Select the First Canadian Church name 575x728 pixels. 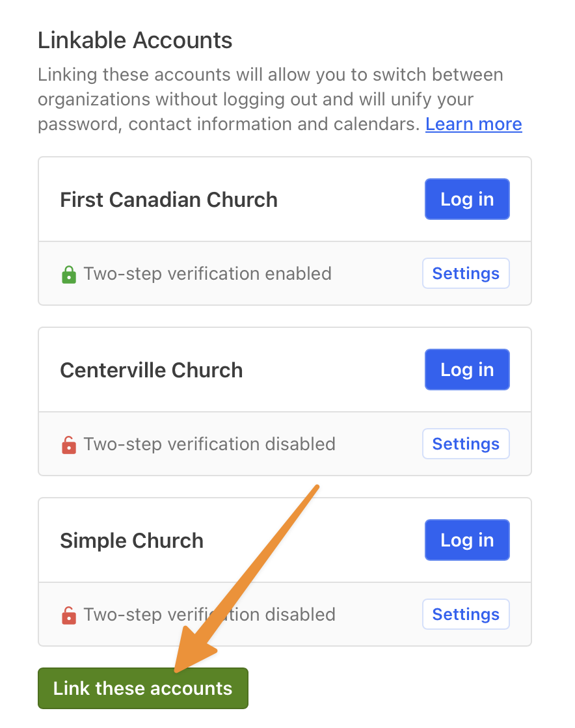tap(169, 200)
